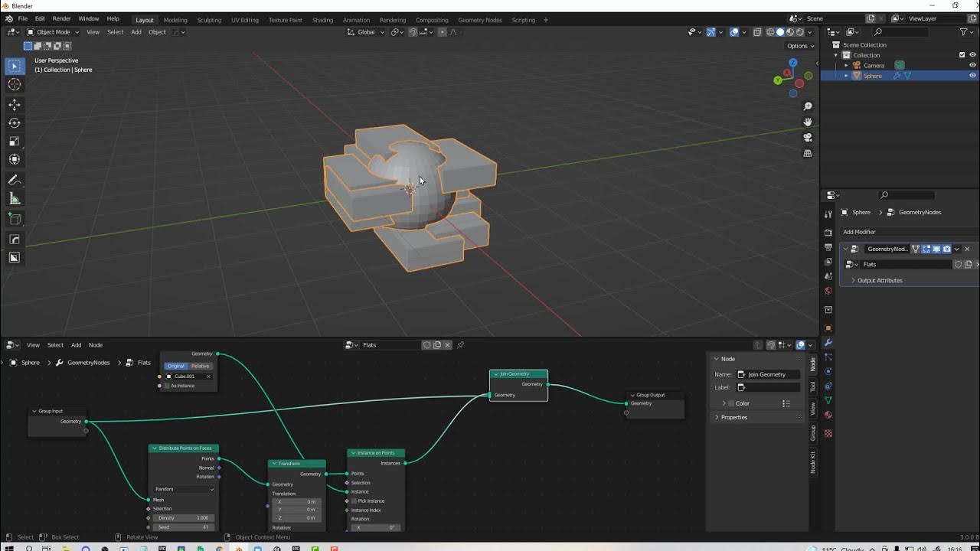980x551 pixels.
Task: Click the Add Modifier button
Action: coord(859,232)
